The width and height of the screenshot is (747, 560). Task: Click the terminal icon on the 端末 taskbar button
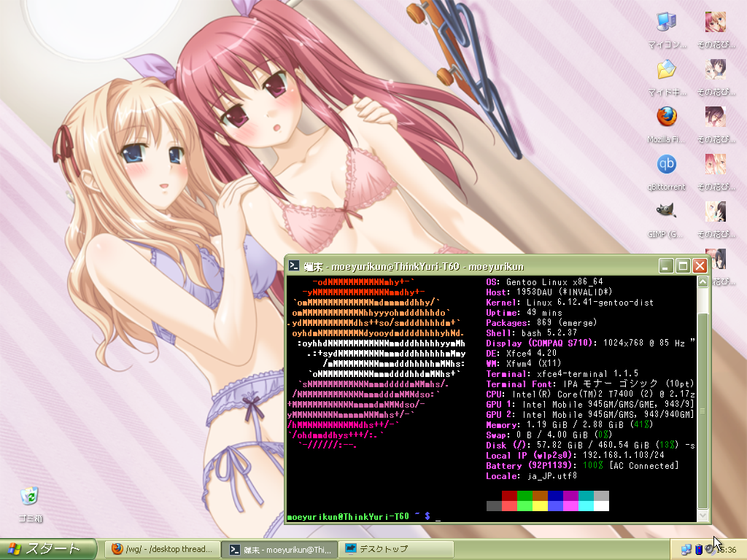point(234,550)
